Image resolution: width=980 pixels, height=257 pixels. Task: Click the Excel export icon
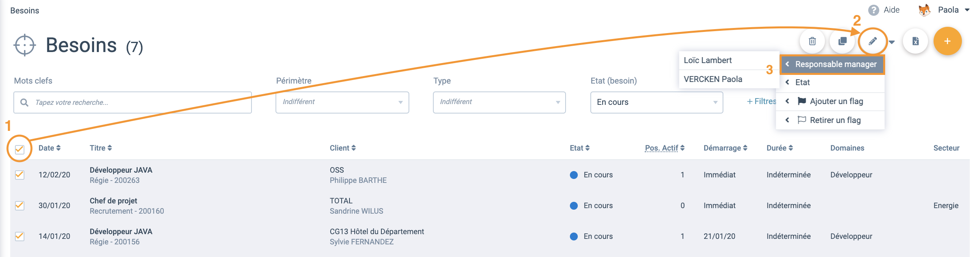pyautogui.click(x=915, y=41)
